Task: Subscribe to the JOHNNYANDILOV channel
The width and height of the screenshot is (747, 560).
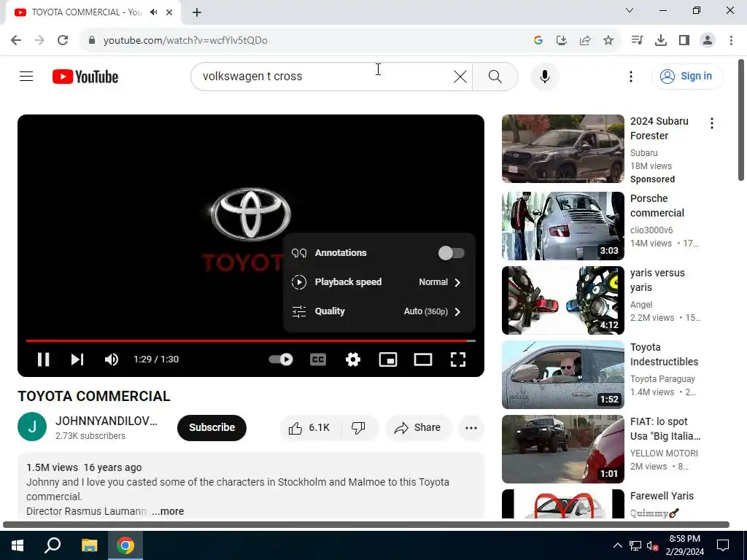Action: coord(212,427)
